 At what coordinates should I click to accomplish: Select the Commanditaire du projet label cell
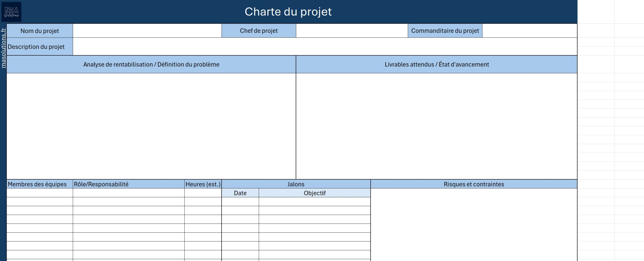pyautogui.click(x=445, y=31)
